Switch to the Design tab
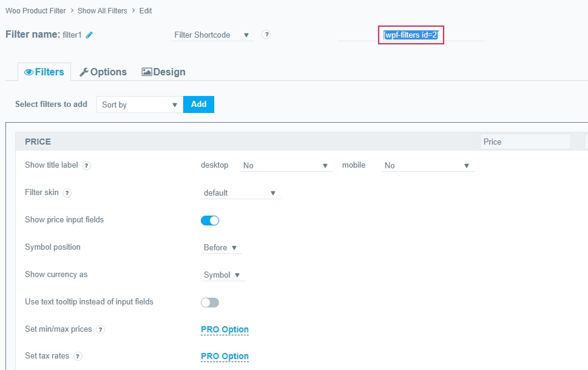 click(163, 72)
